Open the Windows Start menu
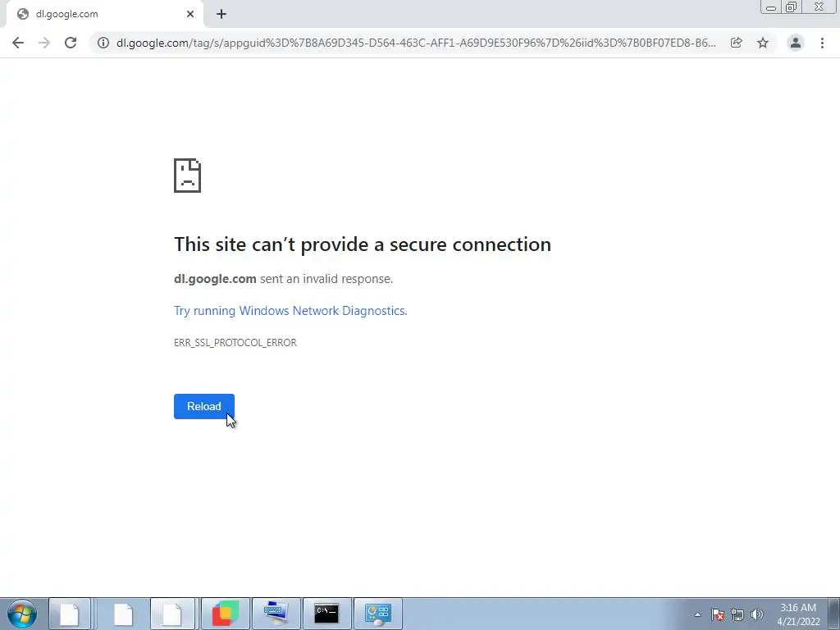 22,614
